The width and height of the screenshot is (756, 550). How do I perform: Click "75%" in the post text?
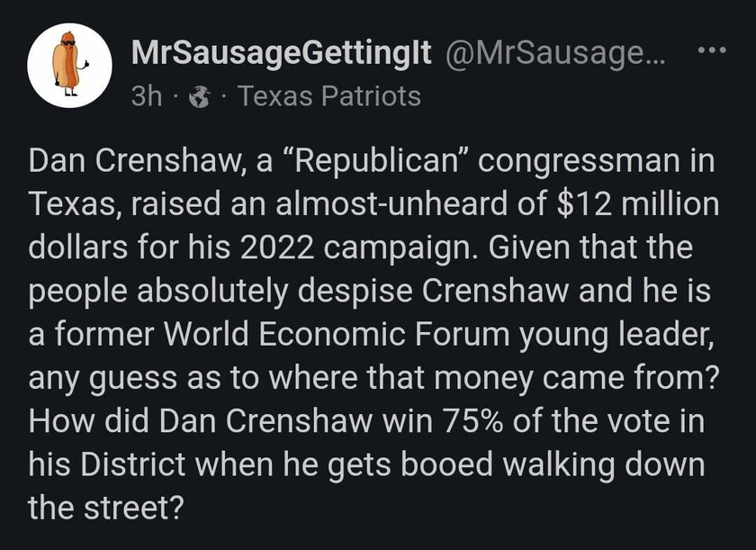tap(473, 420)
